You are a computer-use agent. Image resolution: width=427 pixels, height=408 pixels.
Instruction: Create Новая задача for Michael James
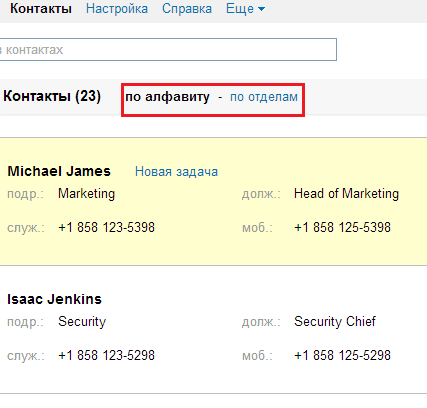[x=176, y=172]
